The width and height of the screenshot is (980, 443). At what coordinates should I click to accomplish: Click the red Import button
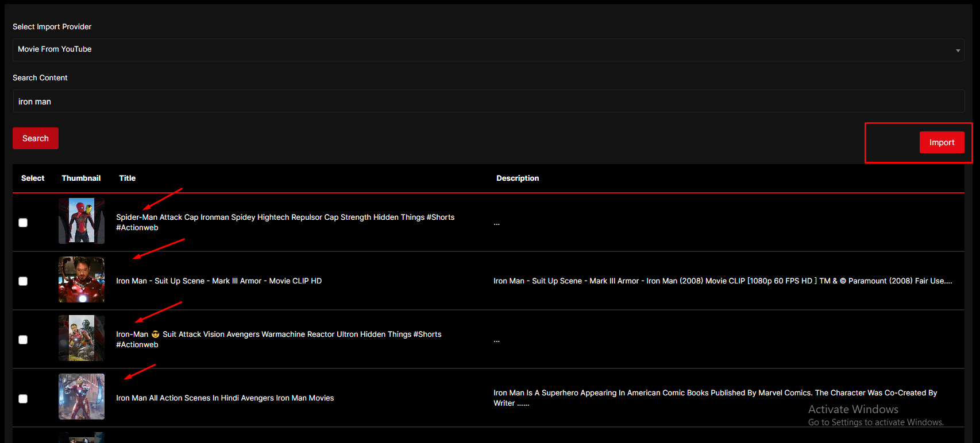click(942, 142)
